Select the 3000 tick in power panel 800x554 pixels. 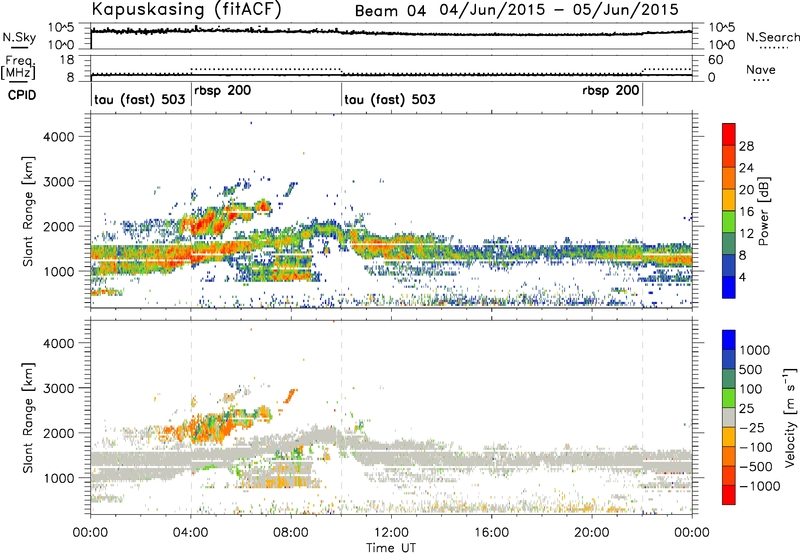click(59, 182)
